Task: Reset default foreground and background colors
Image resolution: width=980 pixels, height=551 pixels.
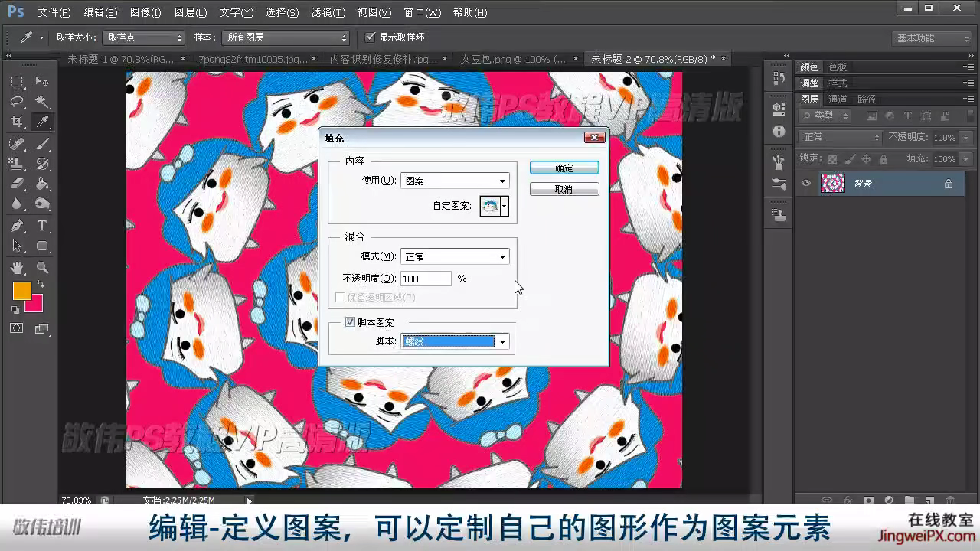Action: tap(15, 310)
